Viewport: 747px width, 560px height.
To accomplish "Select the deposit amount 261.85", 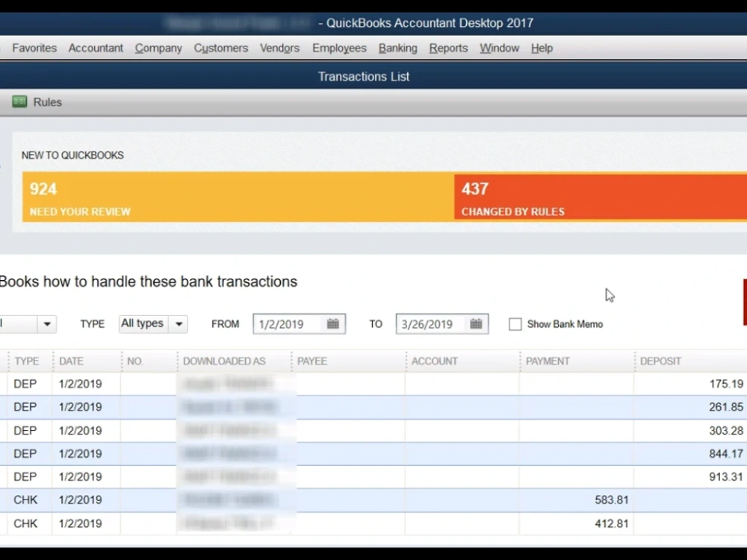I will (726, 407).
